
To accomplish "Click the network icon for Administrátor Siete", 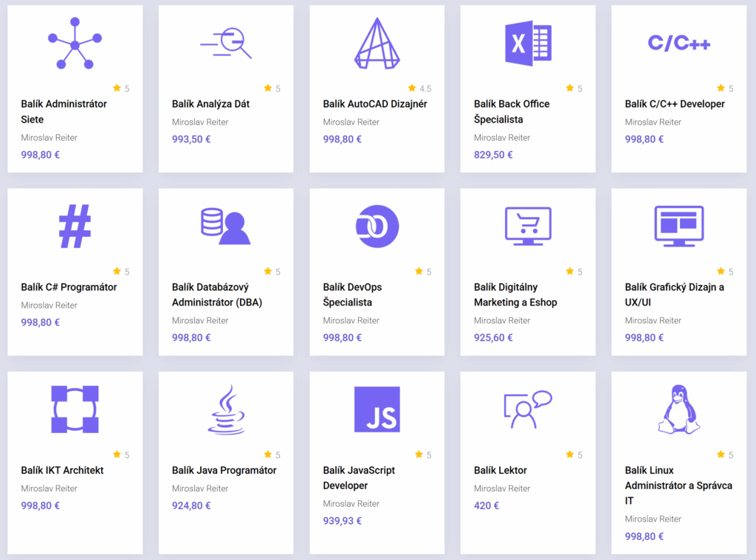I will pos(75,45).
